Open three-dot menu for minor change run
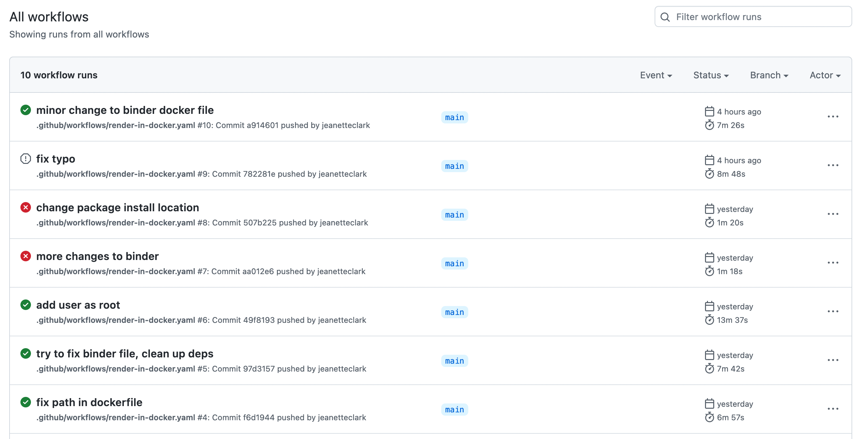The image size is (868, 439). 833,117
